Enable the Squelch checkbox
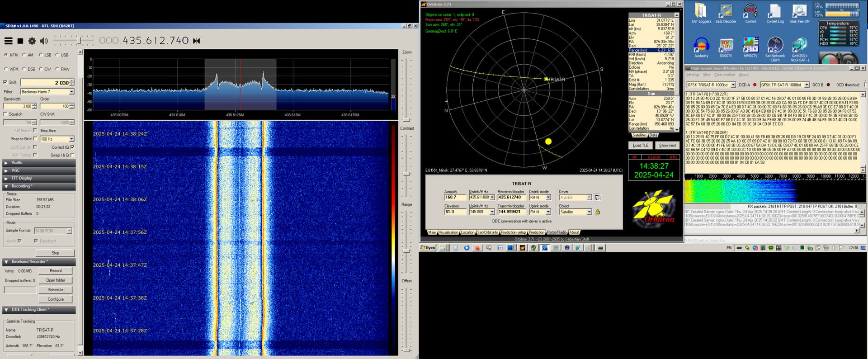This screenshot has height=359, width=868. [x=5, y=114]
